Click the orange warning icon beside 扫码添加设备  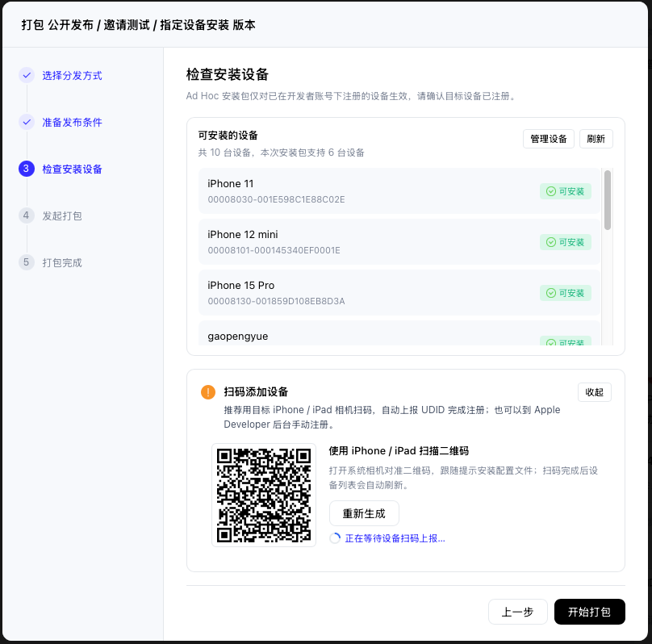(208, 392)
